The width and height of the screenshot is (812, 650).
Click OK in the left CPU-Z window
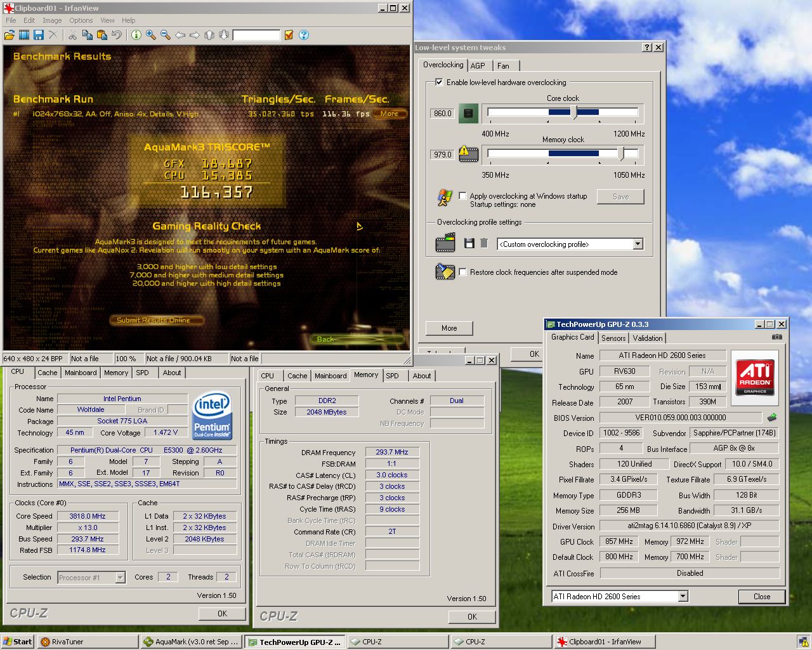(222, 613)
